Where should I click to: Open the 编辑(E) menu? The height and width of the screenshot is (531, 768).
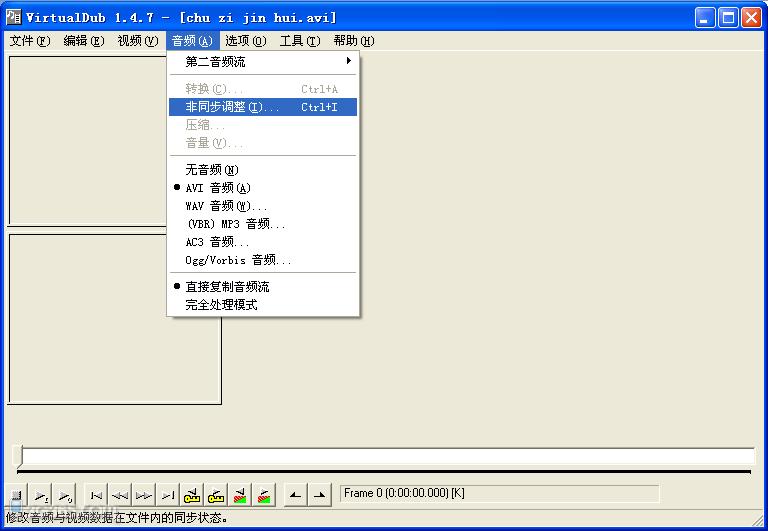click(x=84, y=41)
